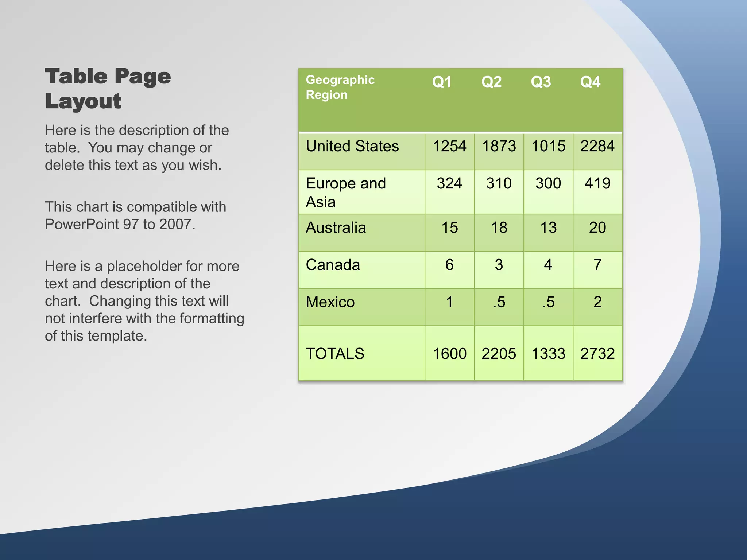Click the TOTALS Q1 value 1600

click(x=449, y=354)
